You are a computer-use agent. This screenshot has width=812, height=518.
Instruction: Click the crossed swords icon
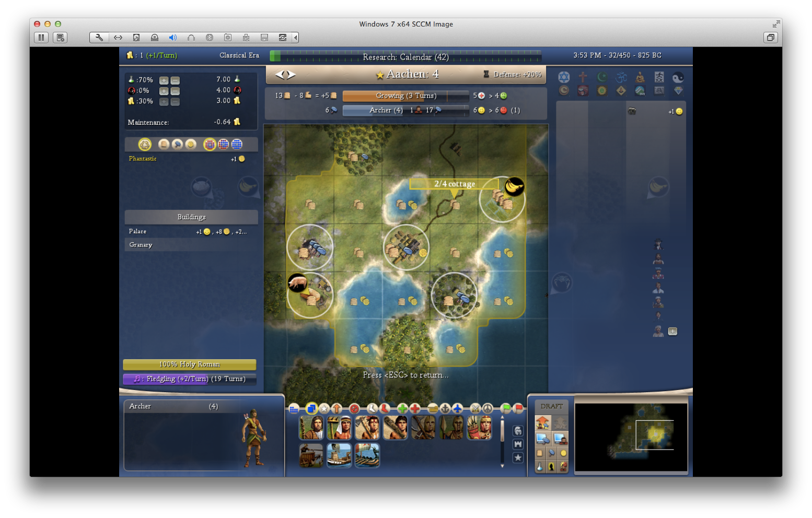[x=475, y=409]
